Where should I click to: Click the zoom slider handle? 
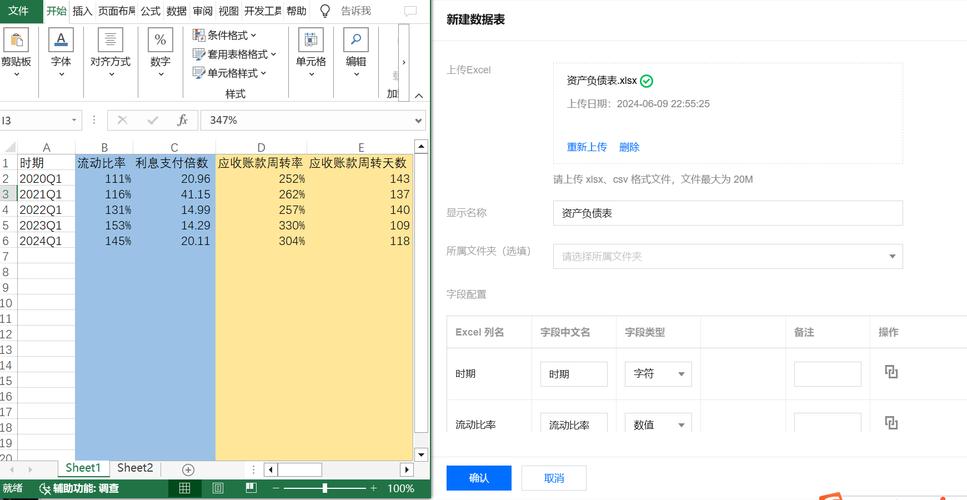(325, 488)
